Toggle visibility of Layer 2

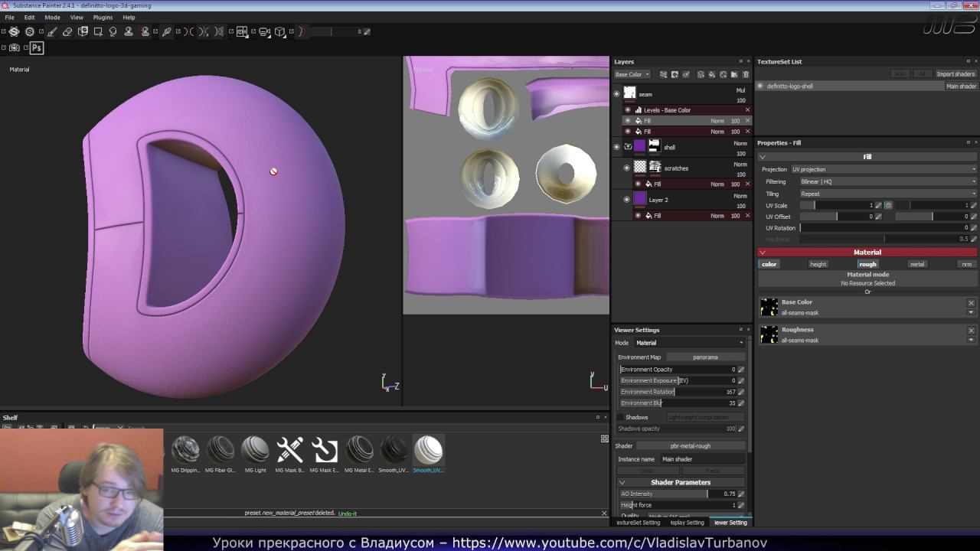point(627,200)
